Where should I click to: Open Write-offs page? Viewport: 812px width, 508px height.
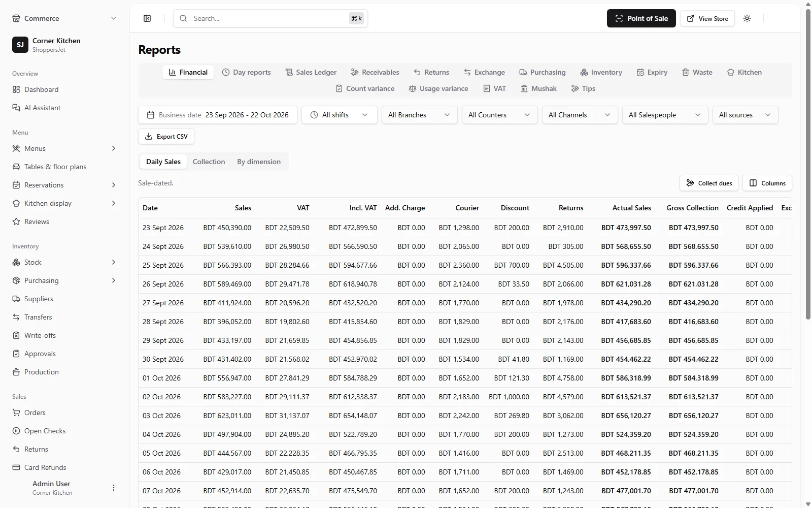click(x=64, y=335)
